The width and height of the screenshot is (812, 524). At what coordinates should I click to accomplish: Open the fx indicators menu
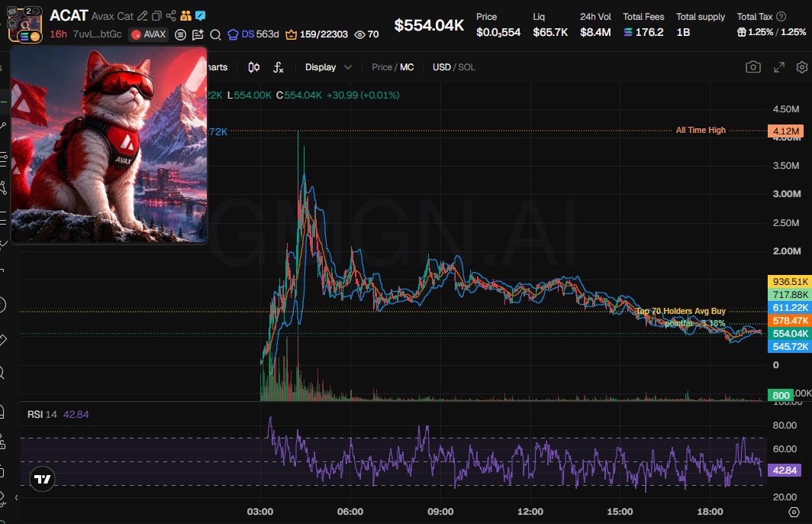[278, 67]
